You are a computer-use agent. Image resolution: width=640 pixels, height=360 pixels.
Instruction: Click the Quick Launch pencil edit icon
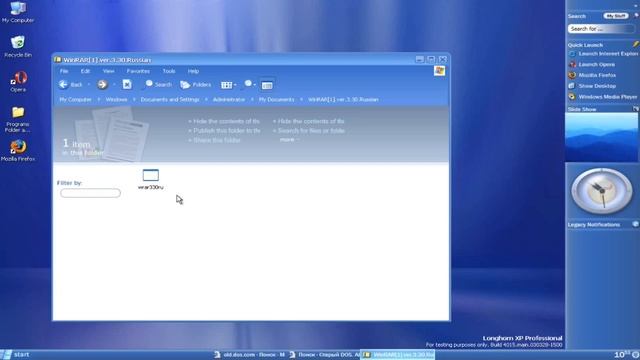pyautogui.click(x=636, y=44)
